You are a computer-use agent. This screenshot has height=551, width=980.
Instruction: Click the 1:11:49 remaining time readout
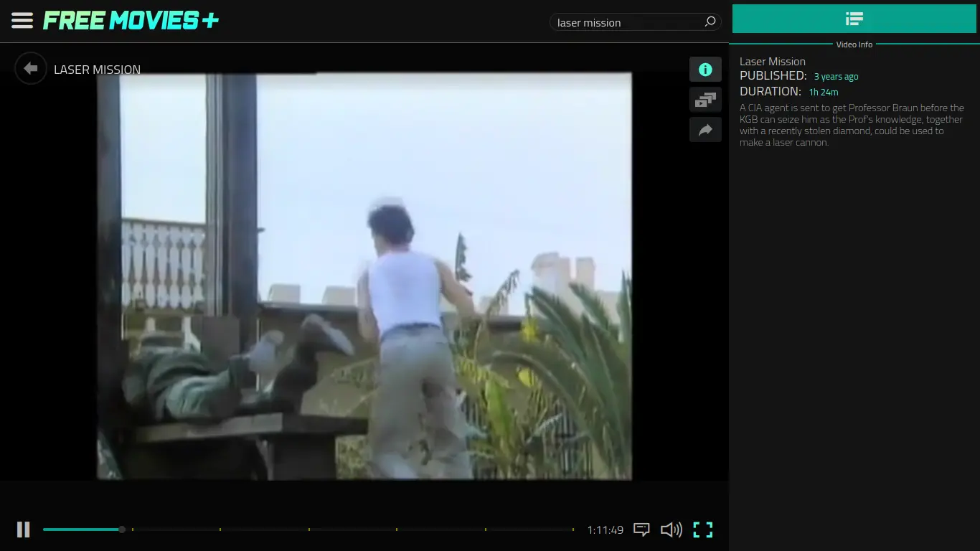point(605,529)
